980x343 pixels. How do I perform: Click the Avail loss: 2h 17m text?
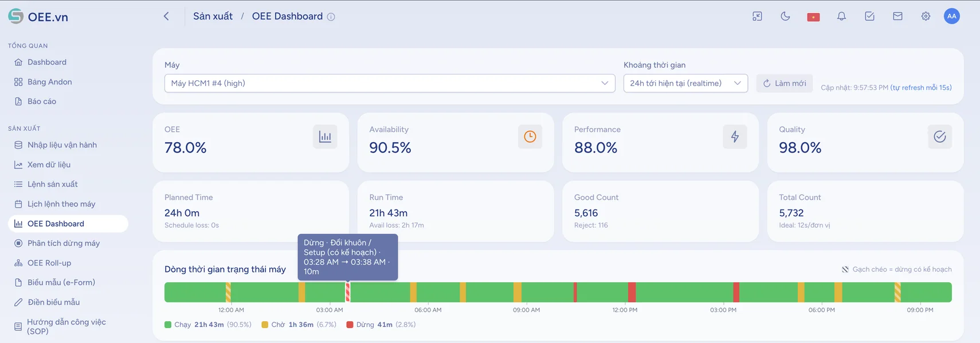point(397,225)
